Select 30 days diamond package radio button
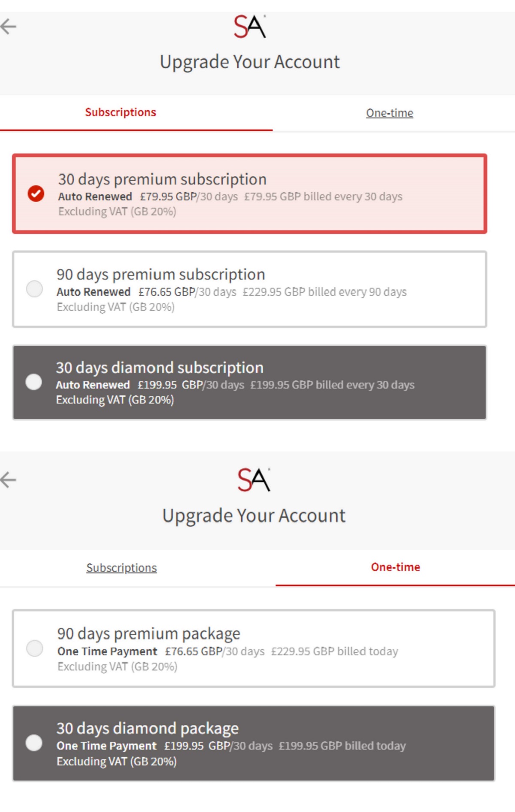 click(x=34, y=742)
